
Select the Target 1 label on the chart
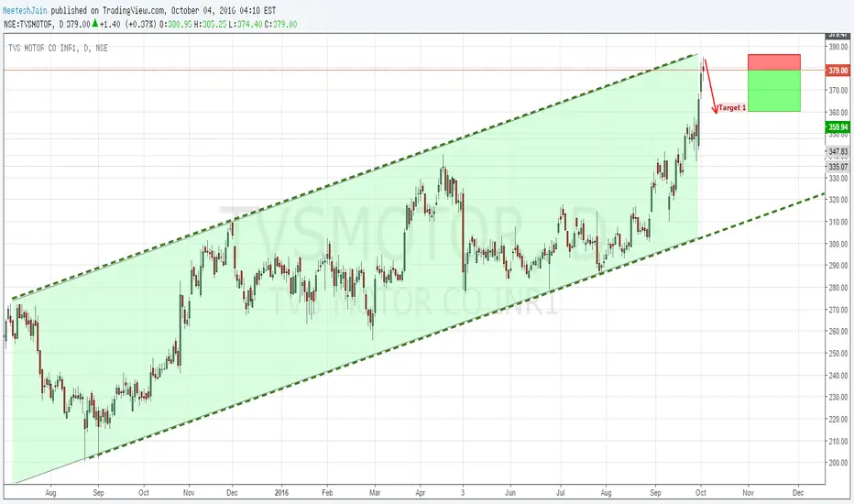point(732,108)
